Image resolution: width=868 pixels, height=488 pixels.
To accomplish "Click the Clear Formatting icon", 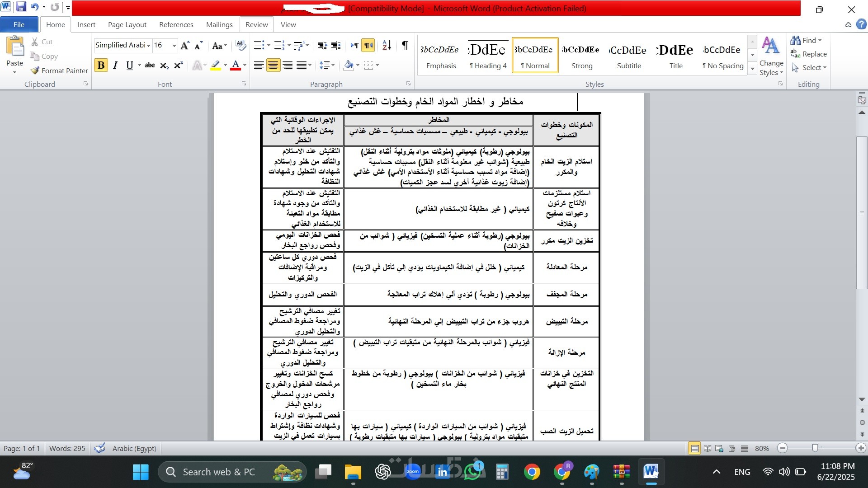I will [241, 45].
